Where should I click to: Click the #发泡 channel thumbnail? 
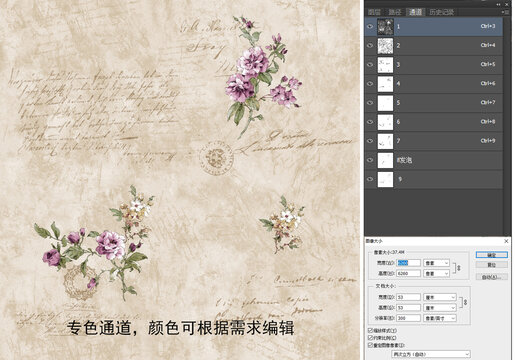pos(385,160)
